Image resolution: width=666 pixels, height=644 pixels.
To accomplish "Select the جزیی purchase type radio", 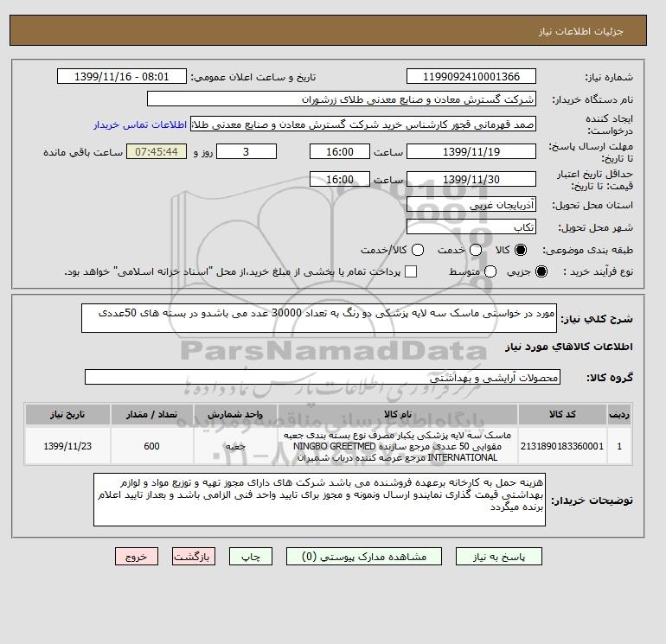I will pyautogui.click(x=541, y=271).
